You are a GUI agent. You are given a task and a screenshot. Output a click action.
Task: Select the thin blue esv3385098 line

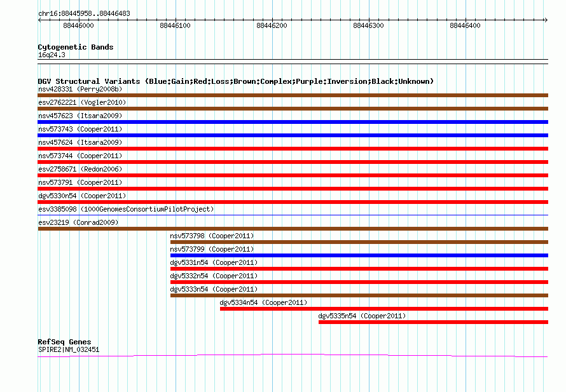(x=293, y=215)
